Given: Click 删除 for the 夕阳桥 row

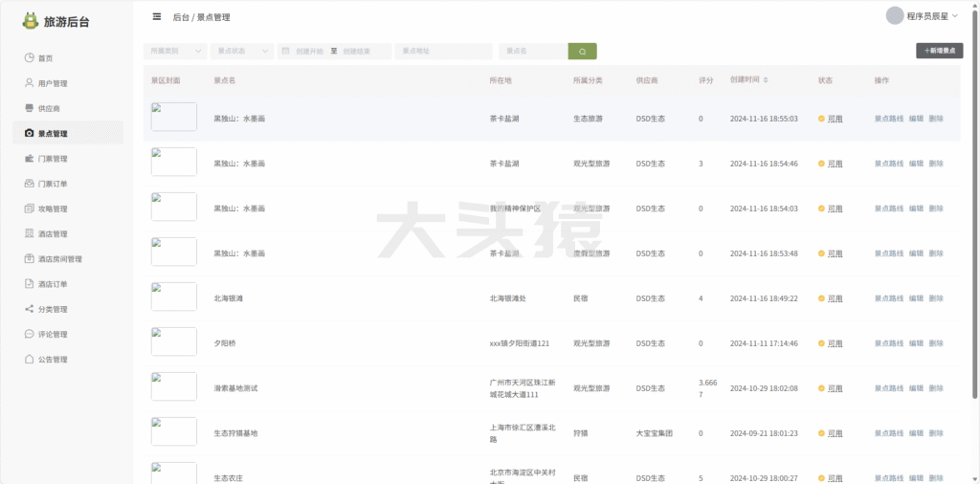Looking at the screenshot, I should tap(936, 343).
